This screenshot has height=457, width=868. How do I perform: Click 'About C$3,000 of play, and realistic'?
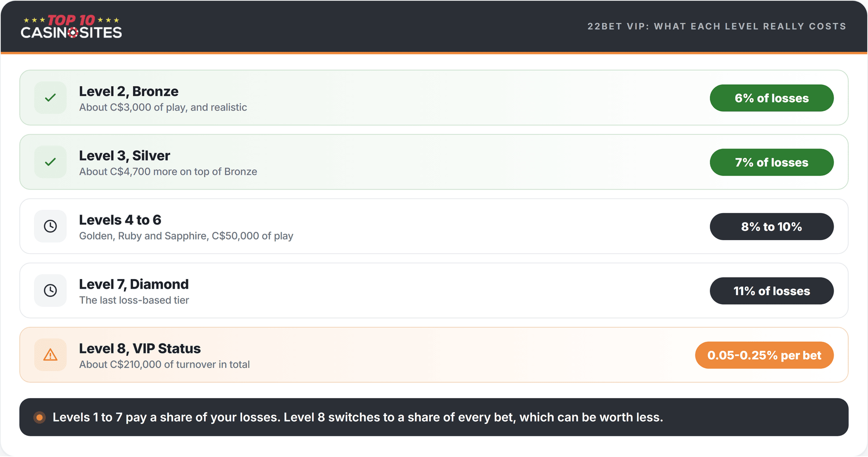163,108
